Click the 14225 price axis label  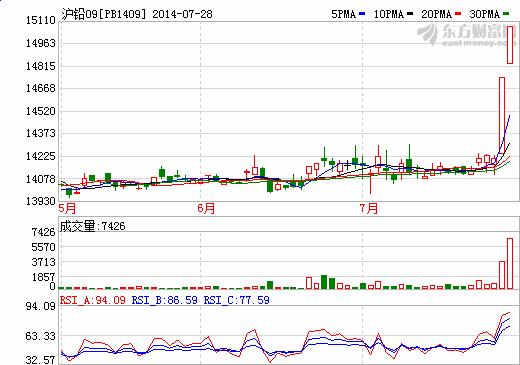coord(41,156)
